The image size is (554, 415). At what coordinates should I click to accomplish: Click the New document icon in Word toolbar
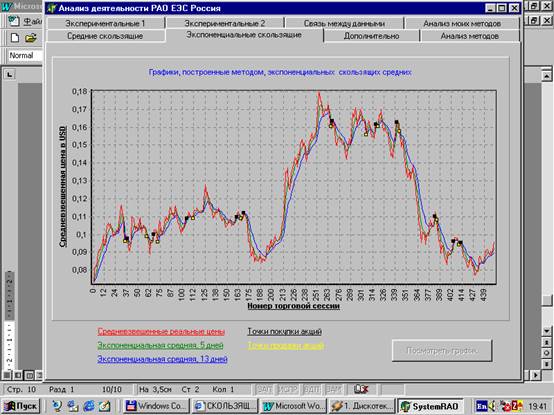[x=15, y=37]
